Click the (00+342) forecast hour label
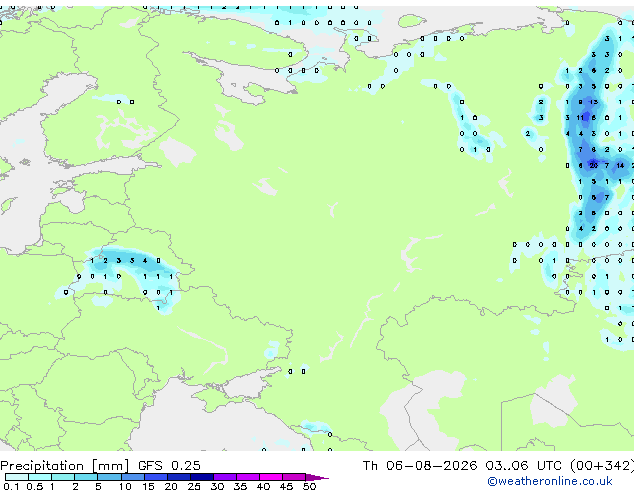The width and height of the screenshot is (634, 490). 602,466
